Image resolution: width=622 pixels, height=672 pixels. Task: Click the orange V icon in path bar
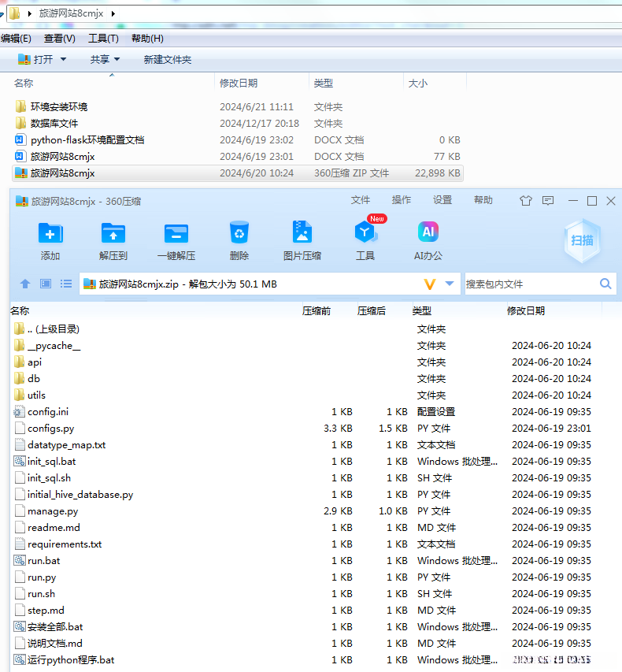tap(430, 284)
